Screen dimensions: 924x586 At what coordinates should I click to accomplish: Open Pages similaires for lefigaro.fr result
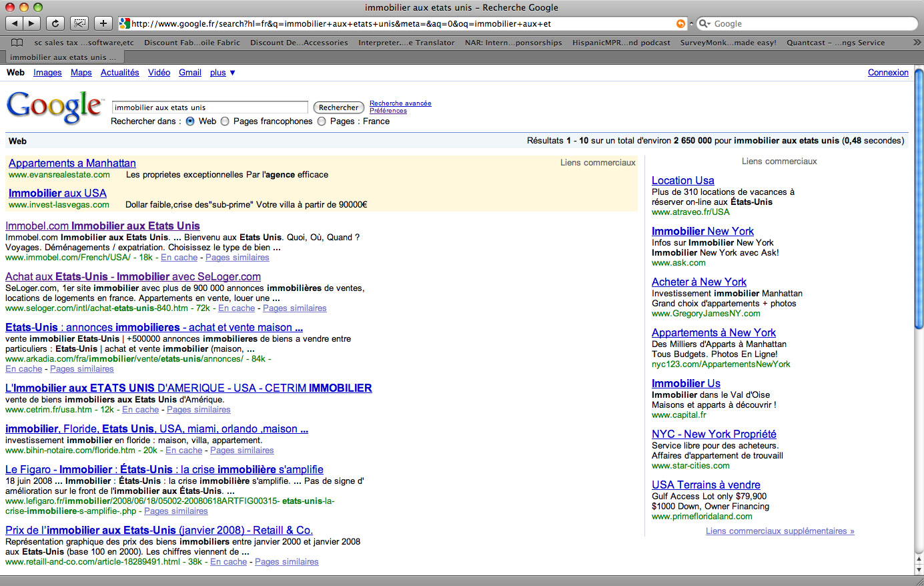pos(176,511)
